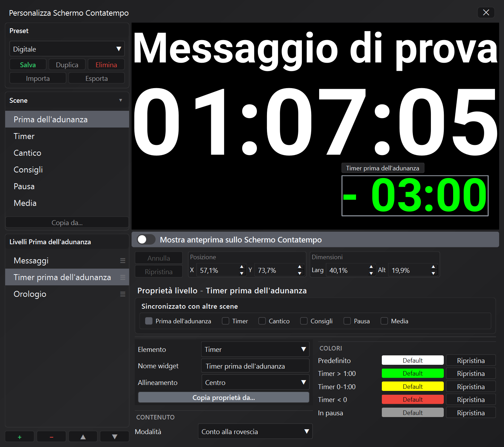Click the Esporta button
Viewport: 504px width, 447px height.
pos(96,78)
